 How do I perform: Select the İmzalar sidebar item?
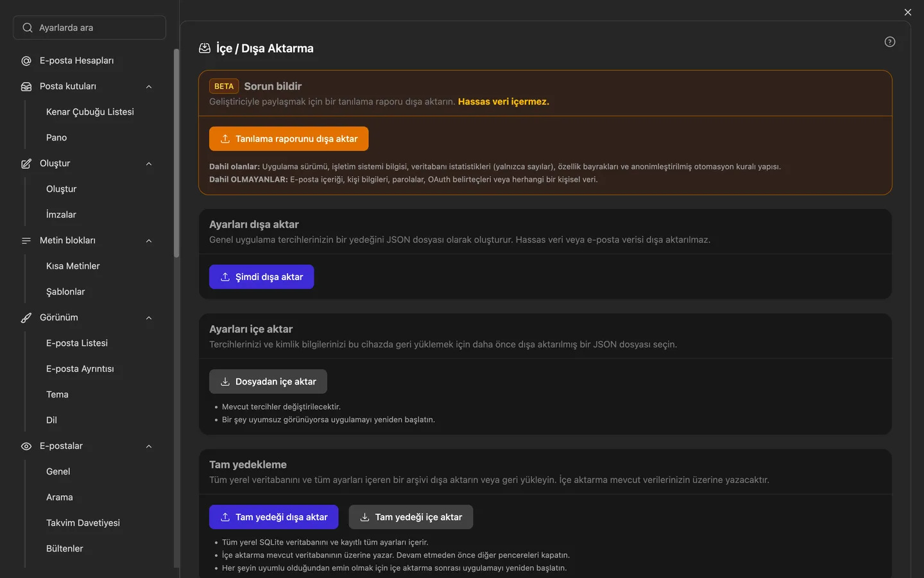(61, 215)
